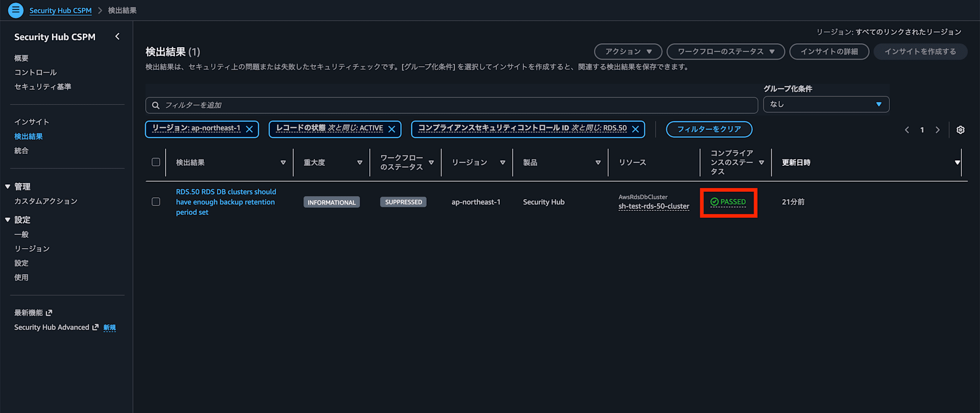
Task: Sort by ワークフローのステータス column arrow
Action: pos(431,162)
